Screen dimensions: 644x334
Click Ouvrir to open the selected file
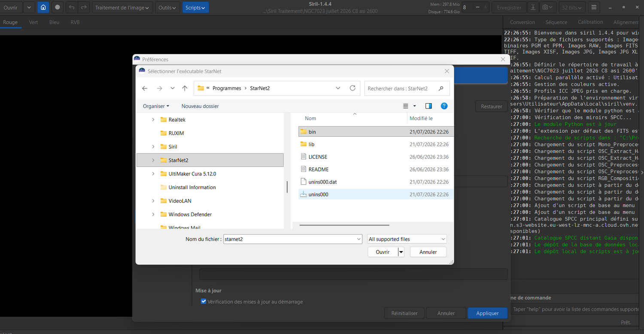tap(383, 252)
